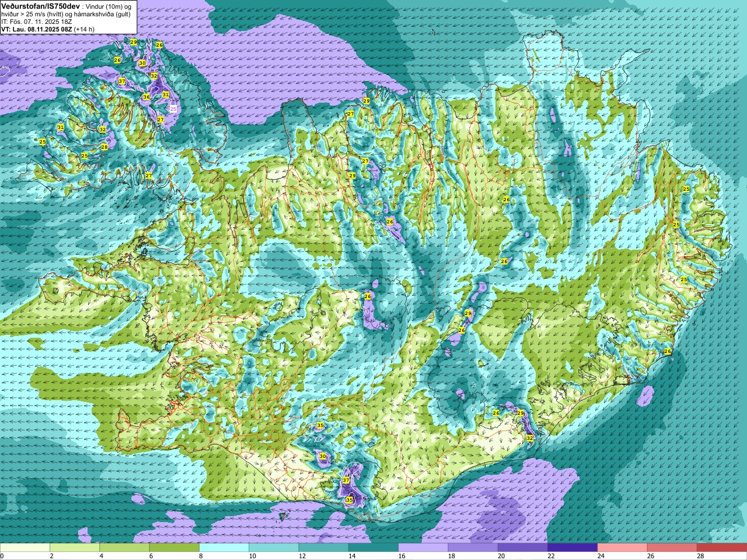Select the 26–28 m/s salmon legend swatch
This screenshot has height=560, width=747.
pyautogui.click(x=672, y=548)
